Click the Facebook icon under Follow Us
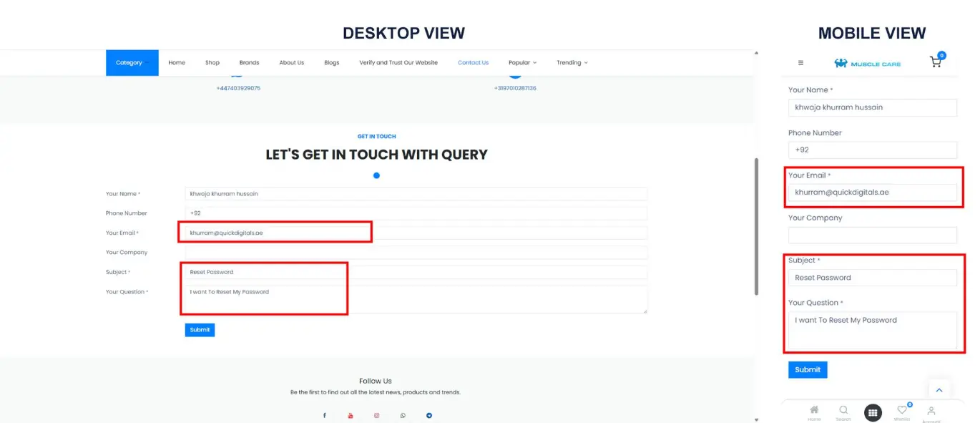 [324, 415]
